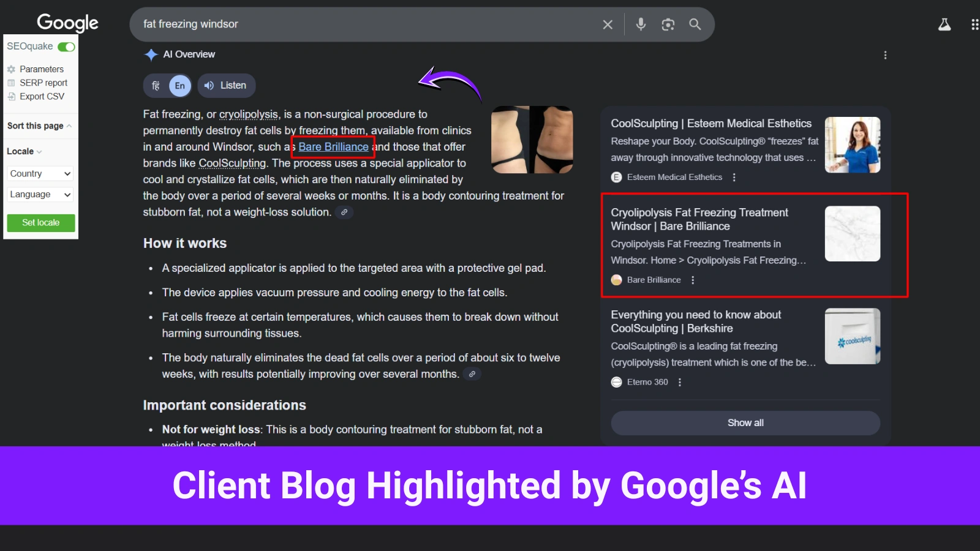Open Google Search Labs flask icon
The height and width of the screenshot is (551, 980).
pos(944,24)
